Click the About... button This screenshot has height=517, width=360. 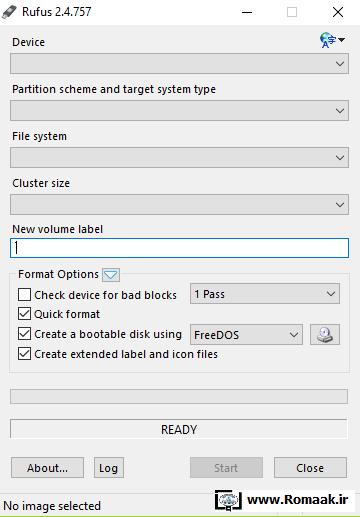pyautogui.click(x=47, y=468)
